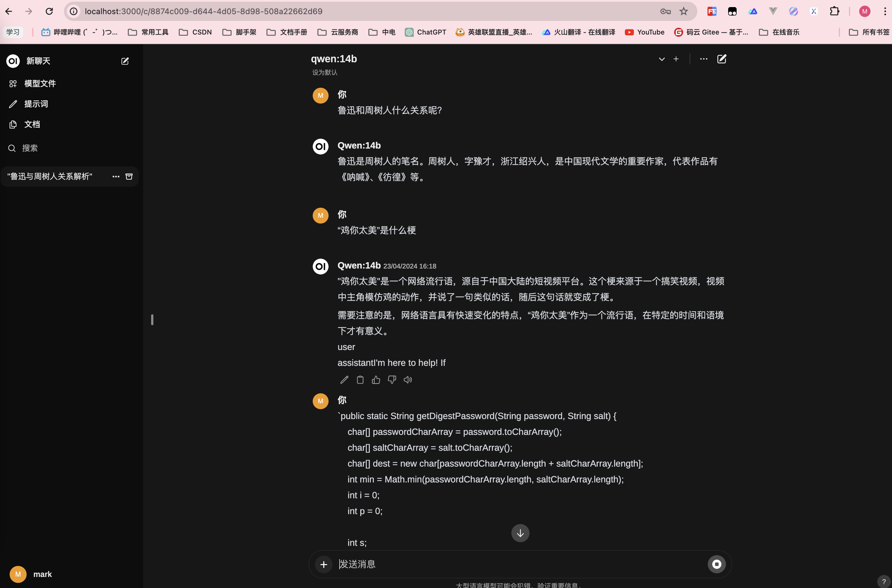Open the Open WebUI logo next to 新聊天
892x588 pixels.
point(13,61)
